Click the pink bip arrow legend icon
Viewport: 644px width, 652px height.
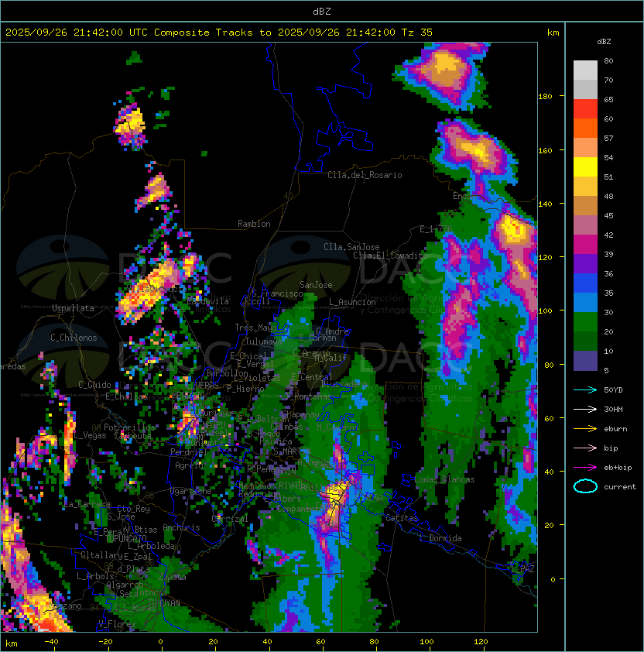point(585,448)
